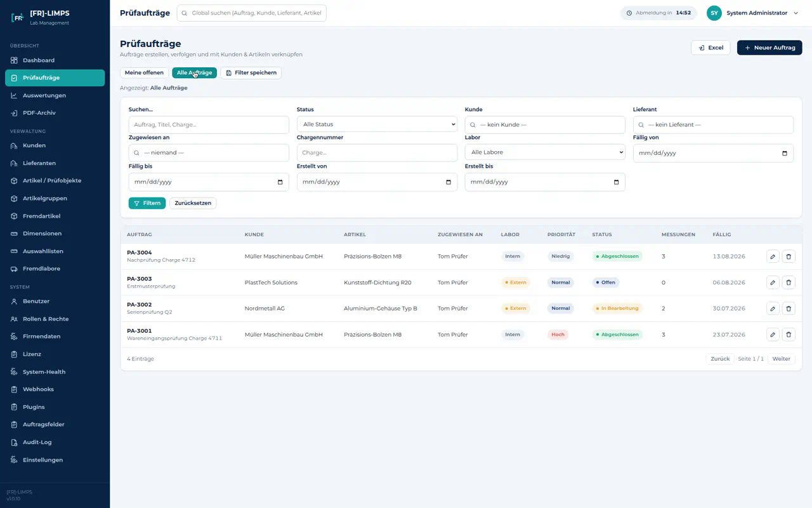Click the edit pencil icon for PA-3001
The width and height of the screenshot is (812, 508).
pyautogui.click(x=773, y=335)
